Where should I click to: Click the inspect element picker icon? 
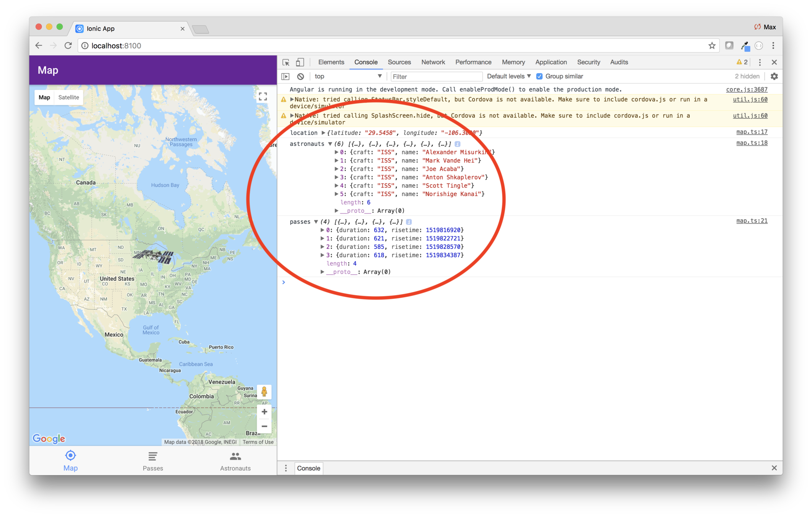(286, 62)
